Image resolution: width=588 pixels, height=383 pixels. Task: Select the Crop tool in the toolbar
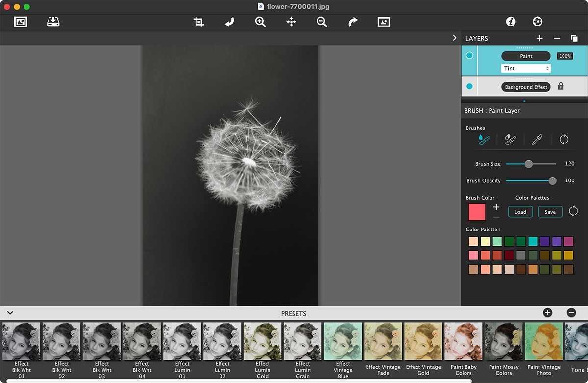pos(198,22)
